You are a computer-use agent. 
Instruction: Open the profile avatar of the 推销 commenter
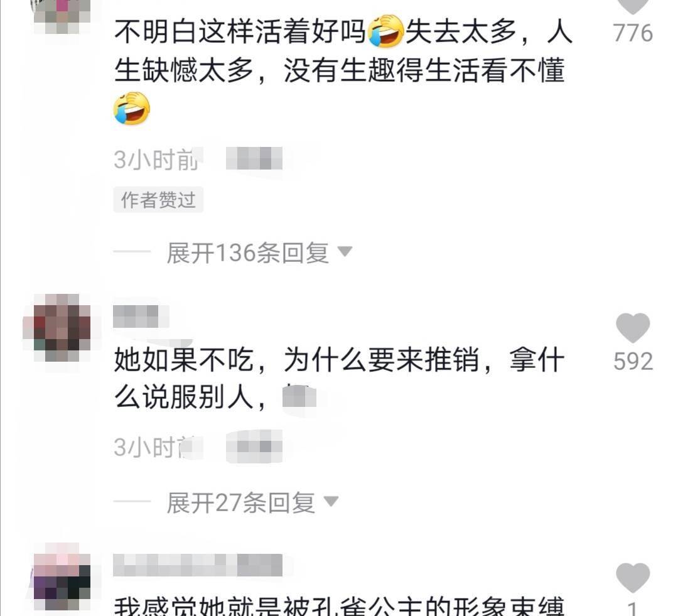[57, 328]
